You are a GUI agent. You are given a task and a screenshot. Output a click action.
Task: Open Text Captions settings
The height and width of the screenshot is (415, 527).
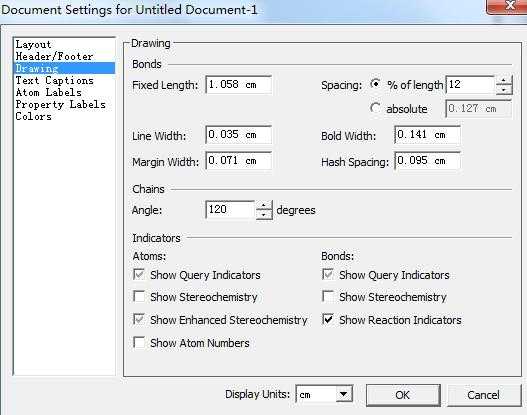point(65,80)
